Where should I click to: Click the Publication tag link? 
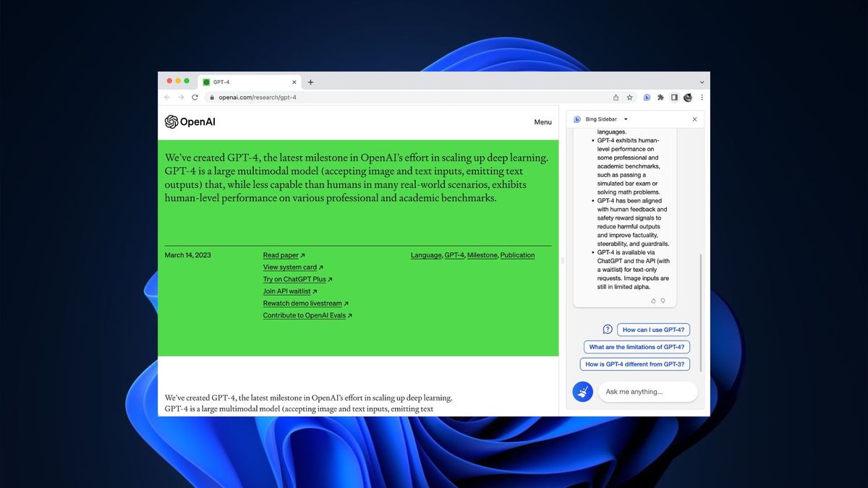(518, 255)
